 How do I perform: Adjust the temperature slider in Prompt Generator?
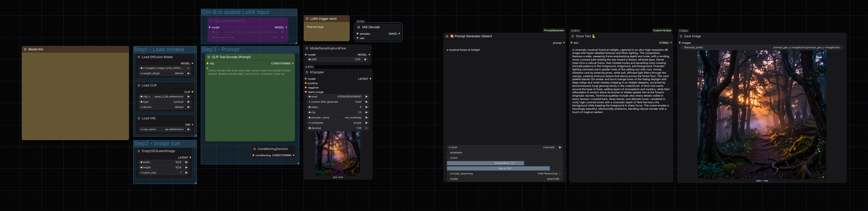tap(504, 163)
